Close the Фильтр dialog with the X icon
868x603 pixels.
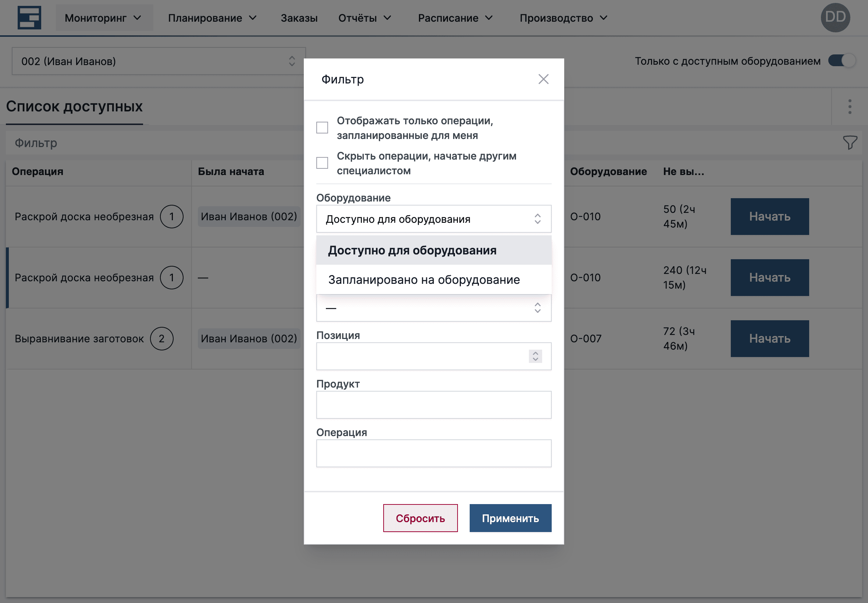tap(544, 79)
